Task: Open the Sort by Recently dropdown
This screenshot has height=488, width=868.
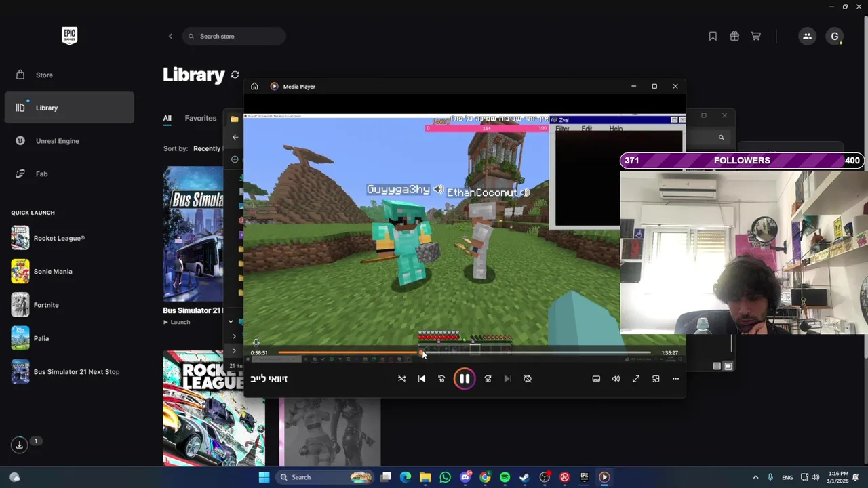Action: (207, 148)
